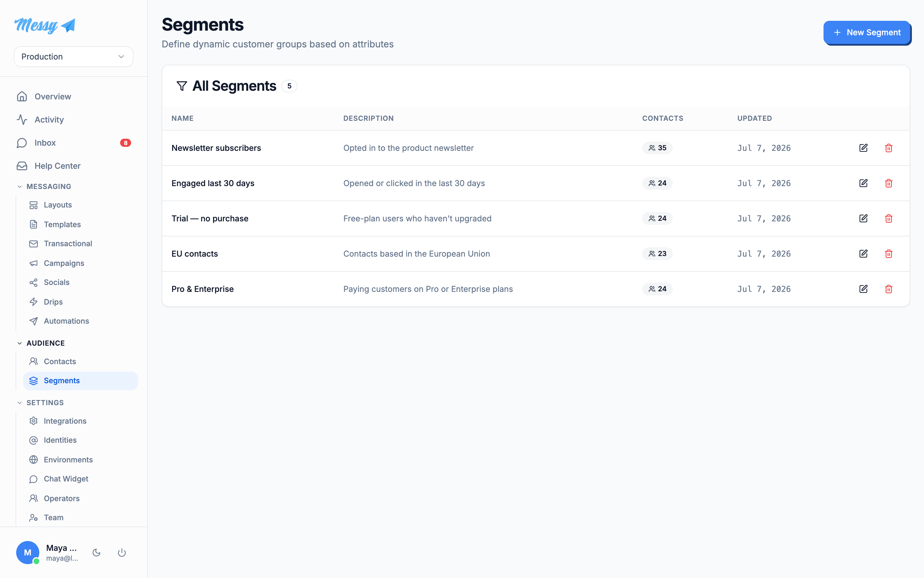
Task: Click 'Paying customers on Pro or Enterprise plans'
Action: [428, 289]
